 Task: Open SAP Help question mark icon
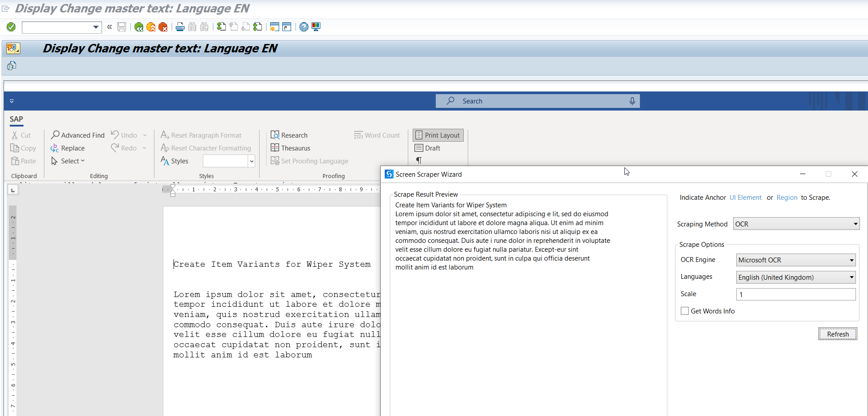click(304, 27)
